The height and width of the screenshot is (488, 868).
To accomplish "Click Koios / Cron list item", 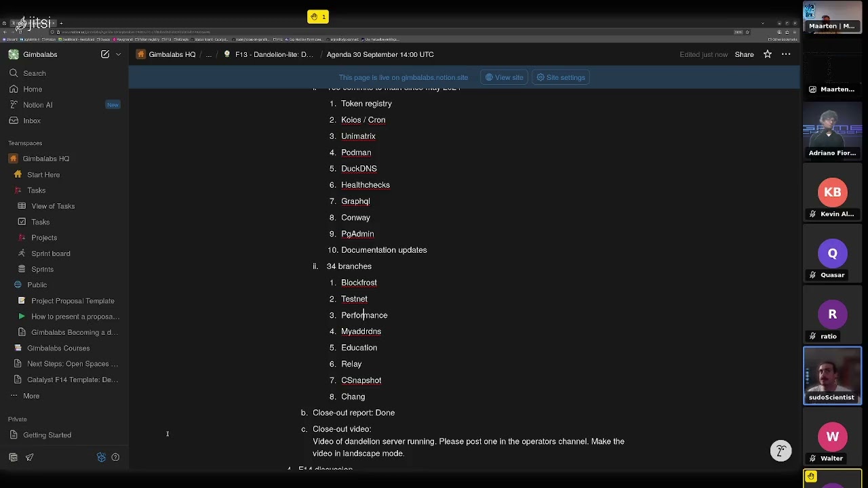I will pos(363,120).
